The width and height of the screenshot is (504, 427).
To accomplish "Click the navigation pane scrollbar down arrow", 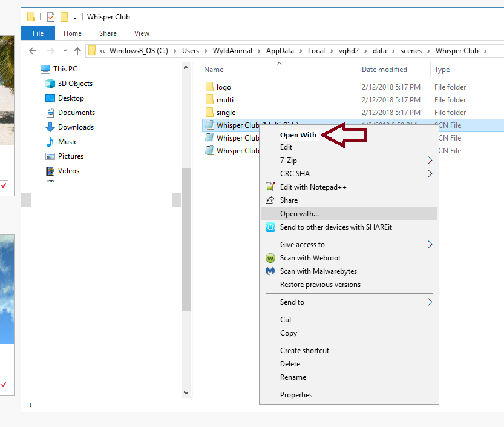I will click(186, 393).
